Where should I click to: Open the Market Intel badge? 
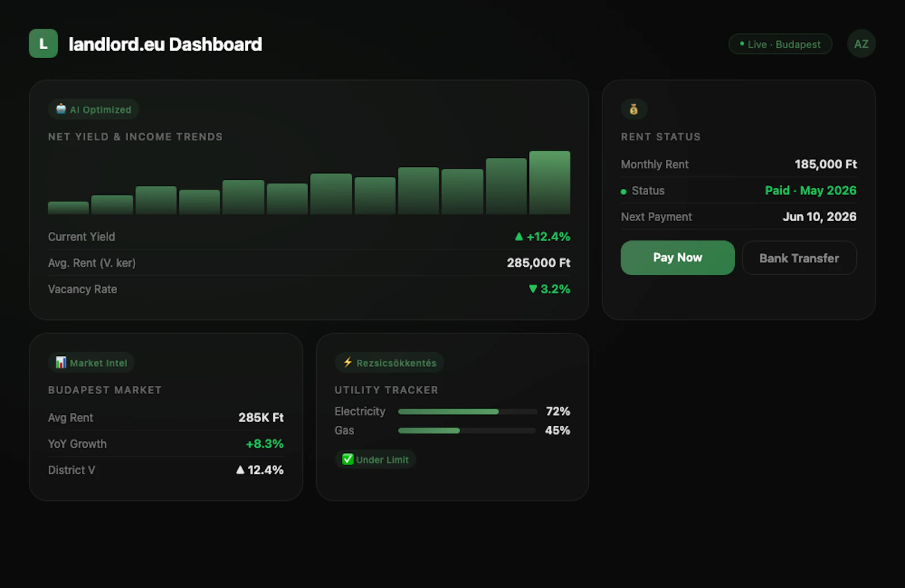point(91,362)
